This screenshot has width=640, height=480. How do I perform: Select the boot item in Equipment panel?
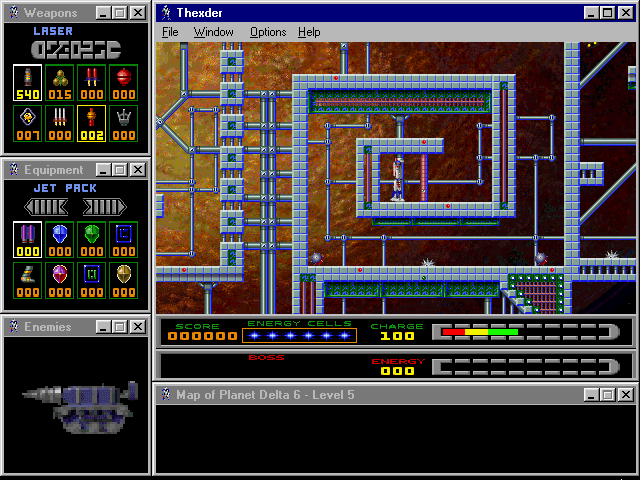[x=27, y=280]
